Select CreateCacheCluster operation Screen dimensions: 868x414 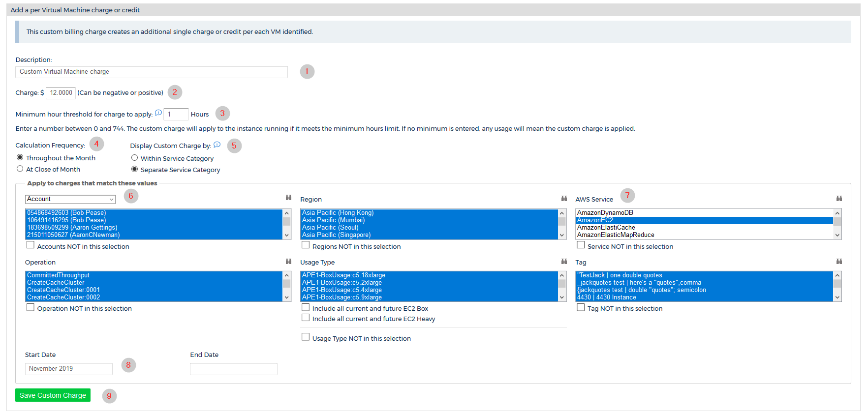click(154, 283)
